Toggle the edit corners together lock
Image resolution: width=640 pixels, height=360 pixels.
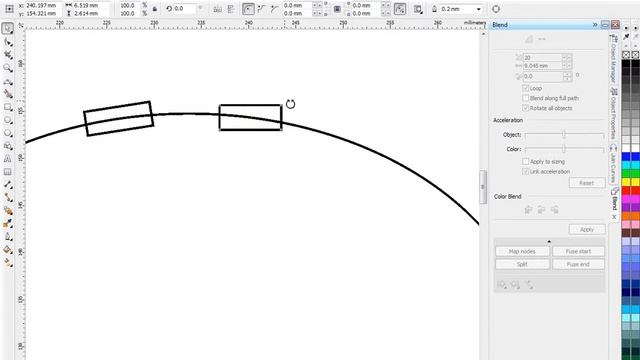coord(337,9)
